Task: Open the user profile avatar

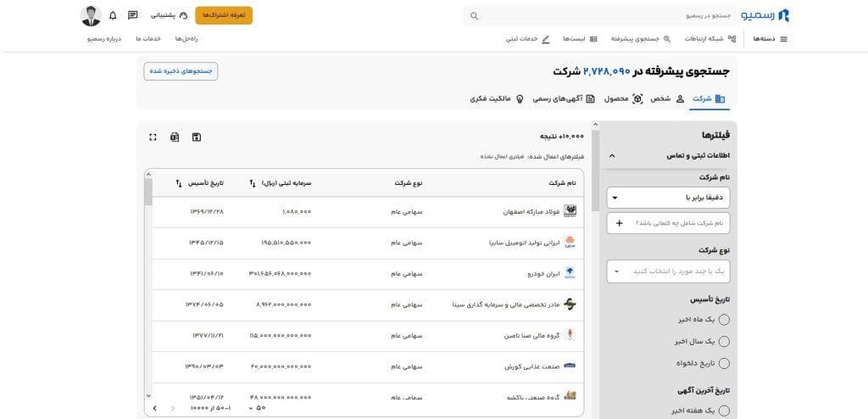Action: 91,15
